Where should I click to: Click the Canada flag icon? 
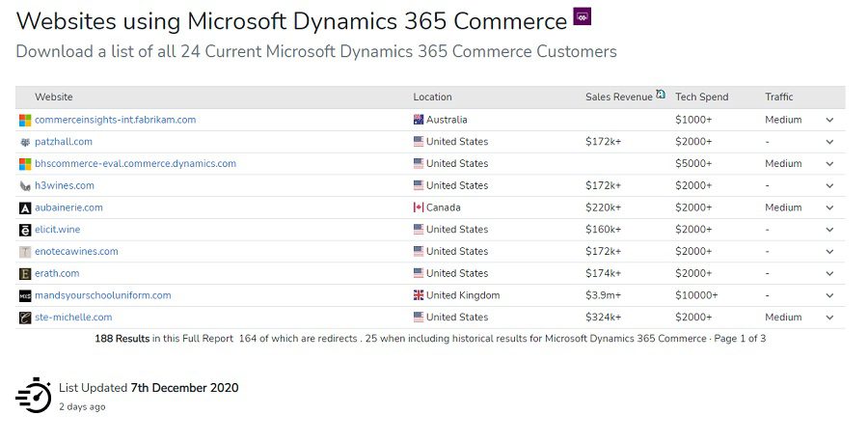tap(419, 208)
